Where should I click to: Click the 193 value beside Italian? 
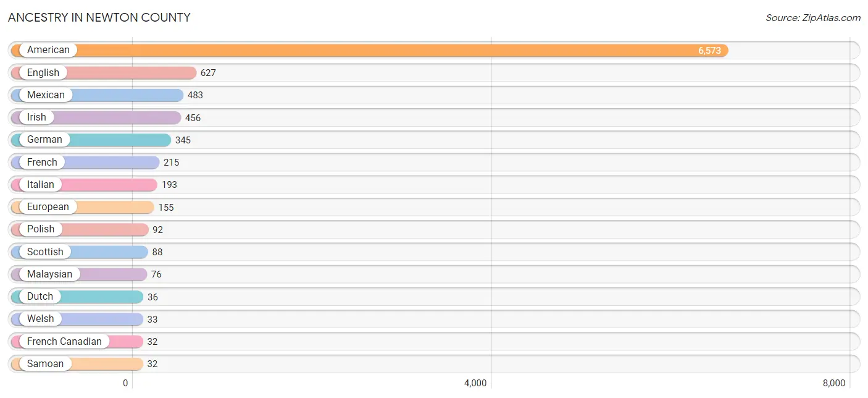[169, 185]
